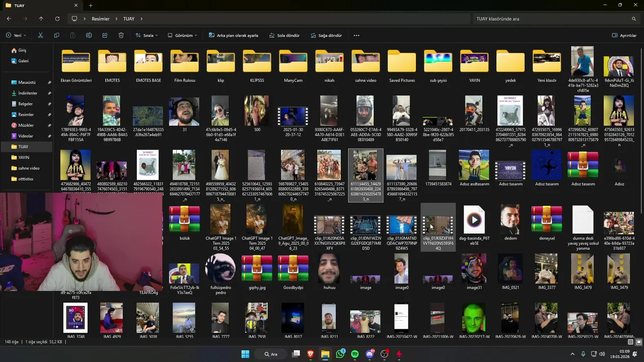The height and width of the screenshot is (362, 644).
Task: Select the IMG_3377 thumbnail
Action: [x=547, y=273]
